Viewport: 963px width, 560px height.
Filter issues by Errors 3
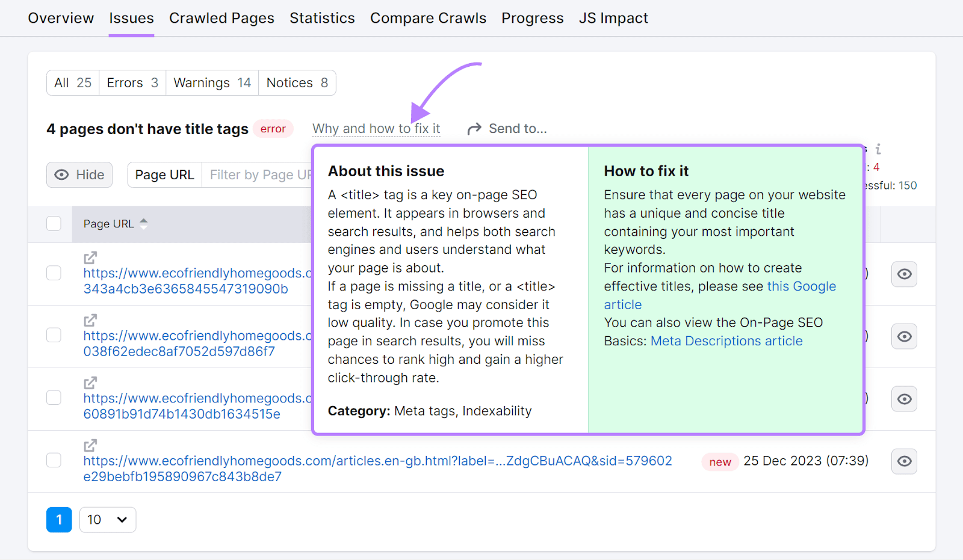click(132, 83)
